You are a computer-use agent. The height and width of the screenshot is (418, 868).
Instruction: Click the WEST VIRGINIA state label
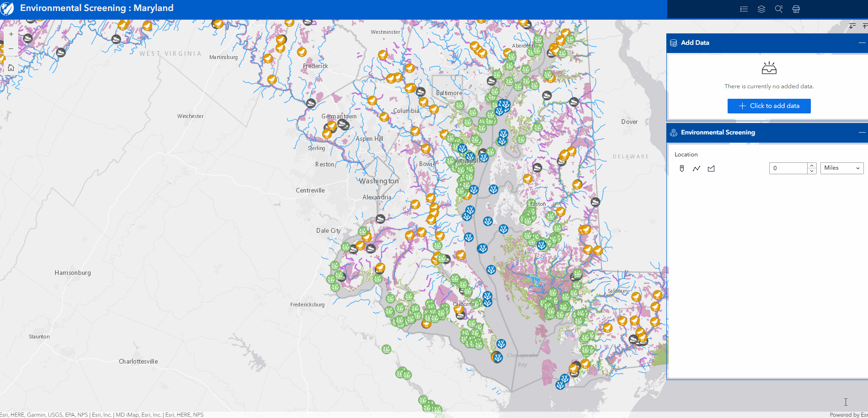pos(171,54)
